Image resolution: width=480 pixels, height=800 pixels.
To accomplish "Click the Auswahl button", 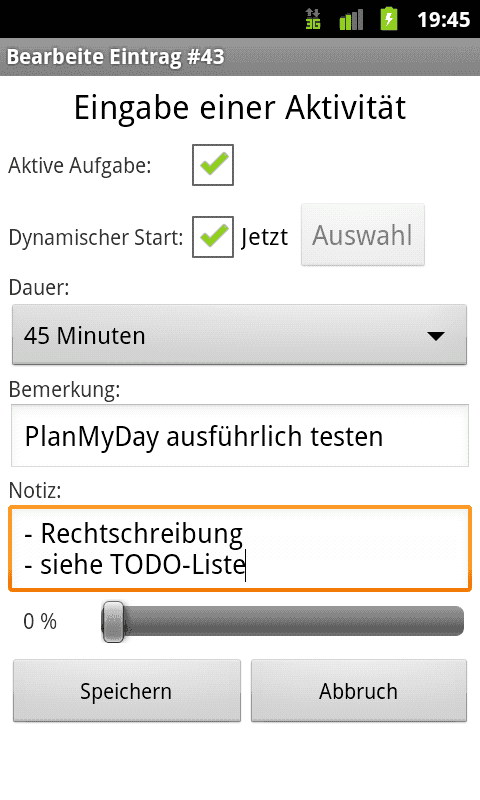I will [363, 235].
